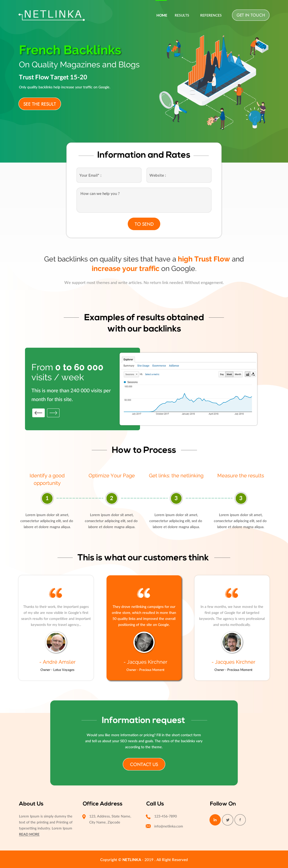Viewport: 288px width, 868px height.
Task: Select the Month toggle in chart
Action: click(x=238, y=374)
